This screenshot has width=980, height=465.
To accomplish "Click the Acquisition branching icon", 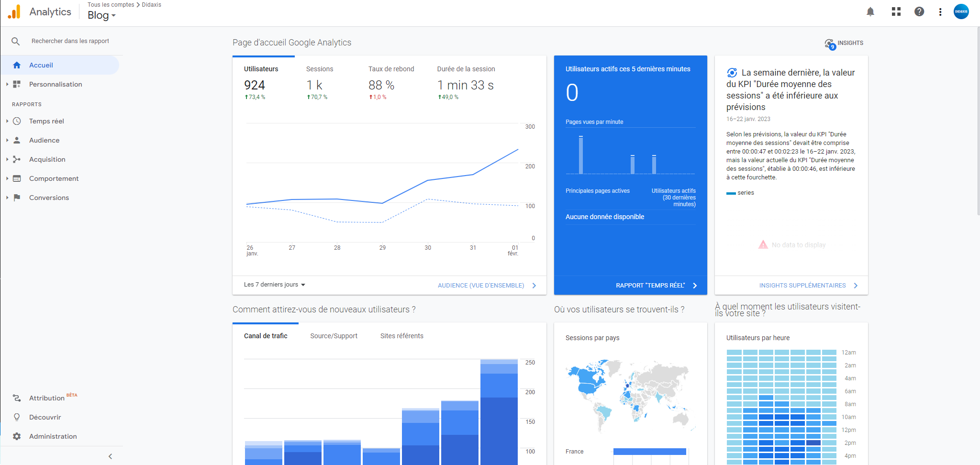I will (x=17, y=159).
